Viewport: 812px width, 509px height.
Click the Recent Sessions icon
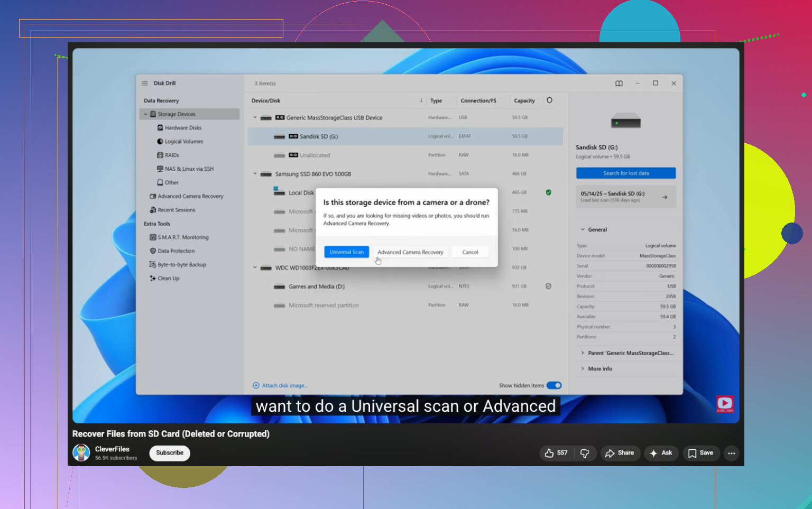[153, 210]
